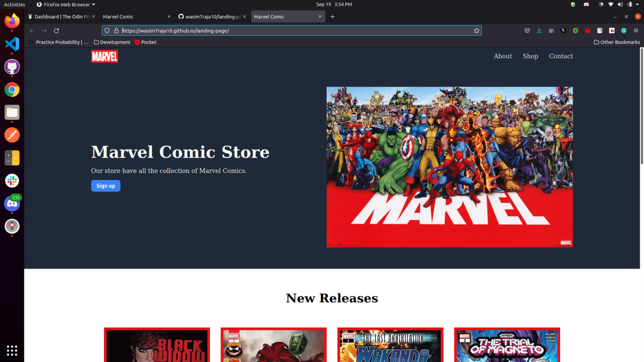Open the Contact navigation link
644x362 pixels.
pyautogui.click(x=561, y=56)
